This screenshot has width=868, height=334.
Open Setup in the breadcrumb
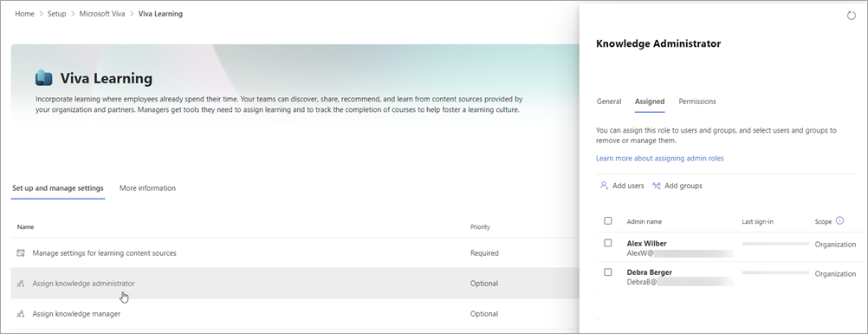[56, 14]
